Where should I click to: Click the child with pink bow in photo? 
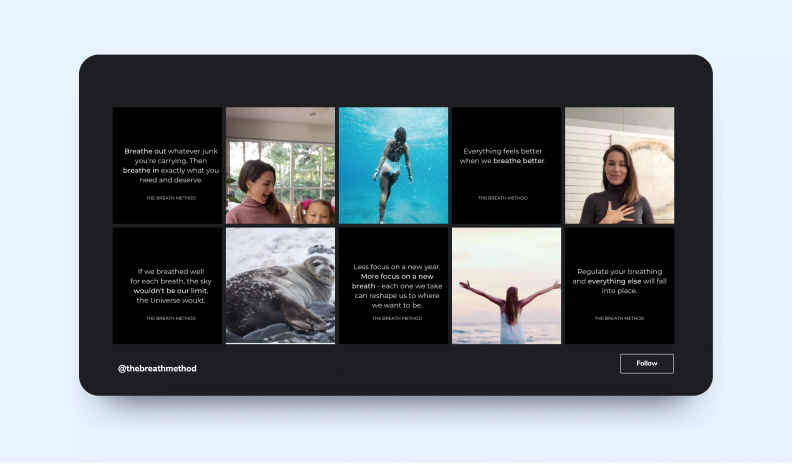[x=316, y=211]
